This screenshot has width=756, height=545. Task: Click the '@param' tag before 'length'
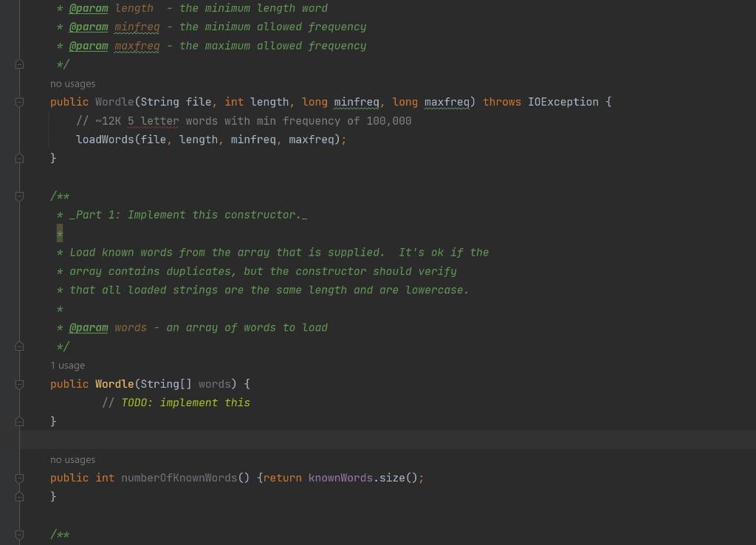(x=89, y=8)
